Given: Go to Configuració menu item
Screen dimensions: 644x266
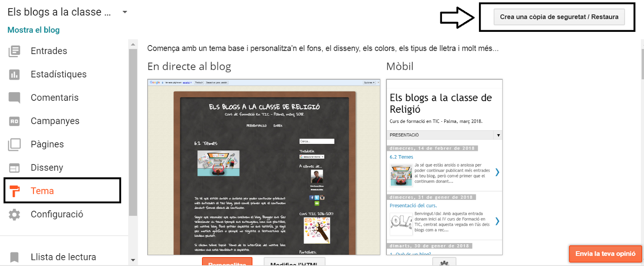Looking at the screenshot, I should tap(57, 214).
